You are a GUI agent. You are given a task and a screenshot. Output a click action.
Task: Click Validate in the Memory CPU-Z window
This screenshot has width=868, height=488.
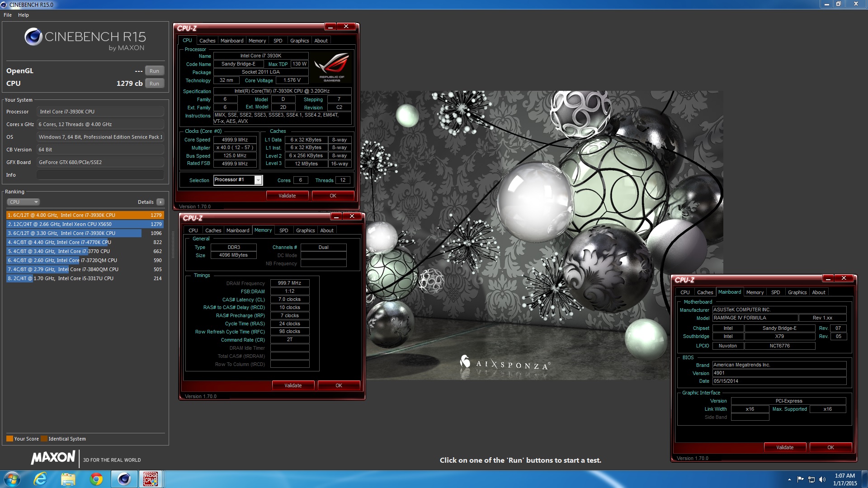[x=293, y=385]
